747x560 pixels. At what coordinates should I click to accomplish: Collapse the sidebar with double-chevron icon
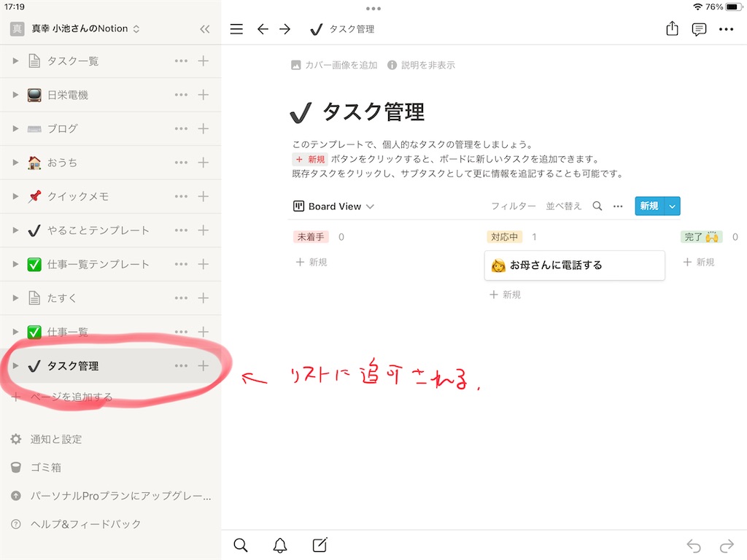[205, 29]
